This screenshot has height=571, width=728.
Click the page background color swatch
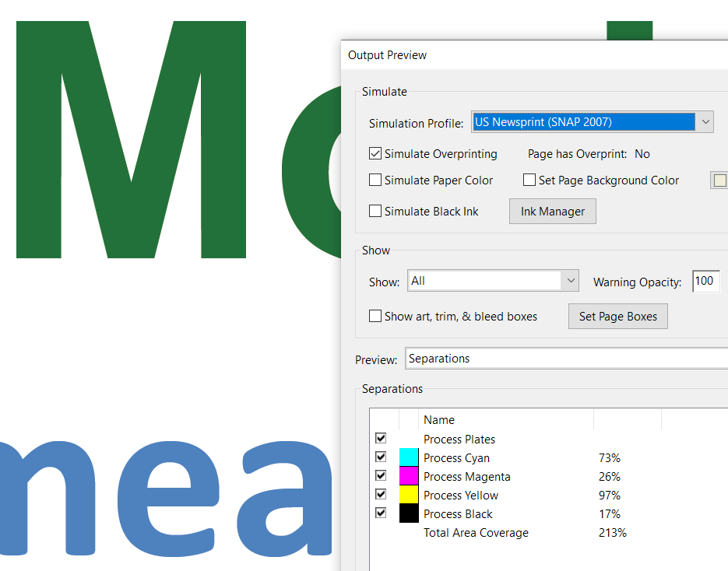719,180
